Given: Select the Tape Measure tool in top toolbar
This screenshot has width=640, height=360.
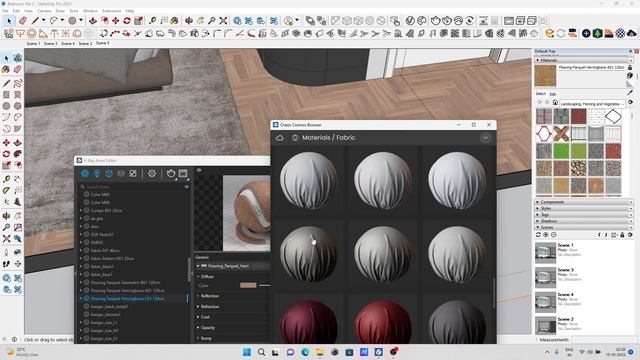Looking at the screenshot, I should pos(153,20).
